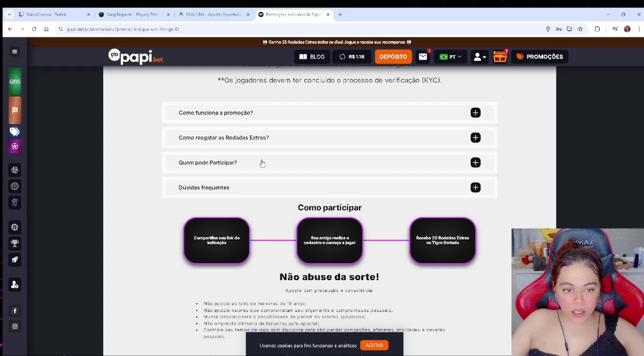Click the 'Receba 20 Rodadas Extras' card
The image size is (644, 356).
click(x=443, y=240)
